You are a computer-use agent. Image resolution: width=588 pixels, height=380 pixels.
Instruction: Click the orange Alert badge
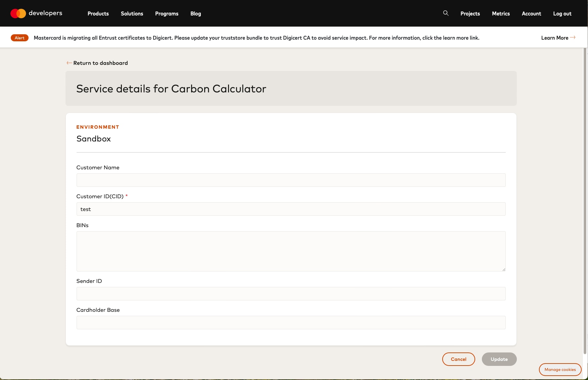click(x=19, y=38)
